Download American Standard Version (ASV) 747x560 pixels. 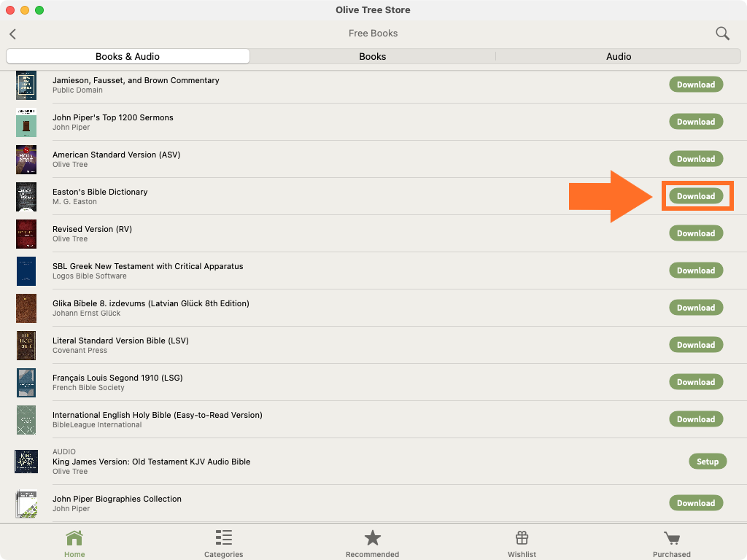tap(696, 159)
